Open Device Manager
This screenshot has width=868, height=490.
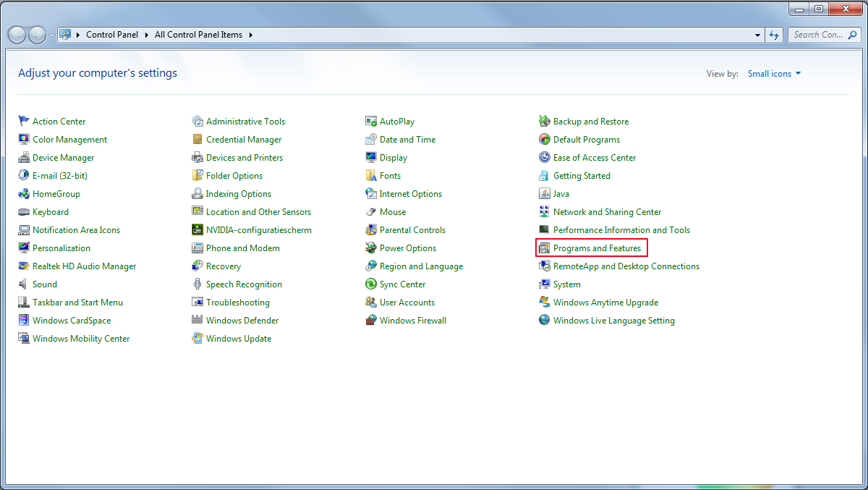point(63,157)
